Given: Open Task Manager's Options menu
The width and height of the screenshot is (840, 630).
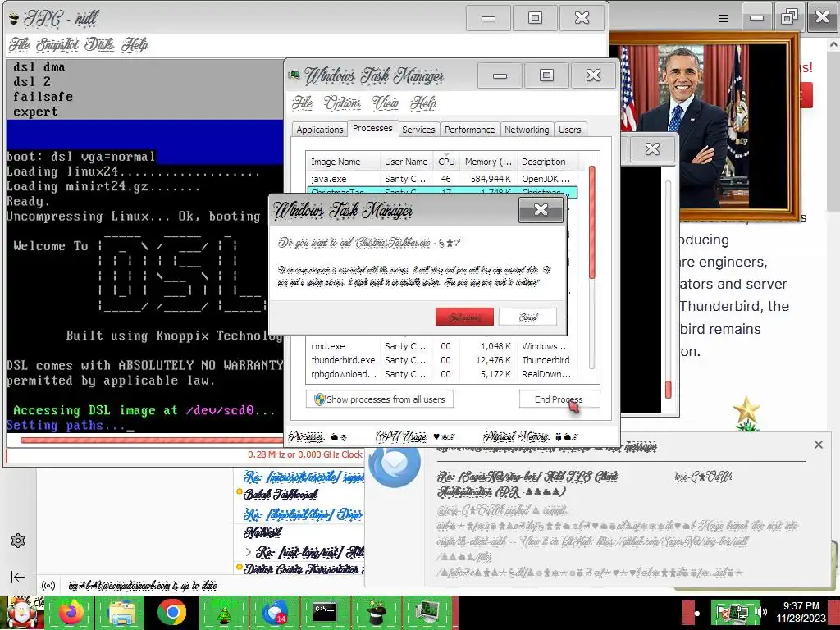Looking at the screenshot, I should coord(342,103).
